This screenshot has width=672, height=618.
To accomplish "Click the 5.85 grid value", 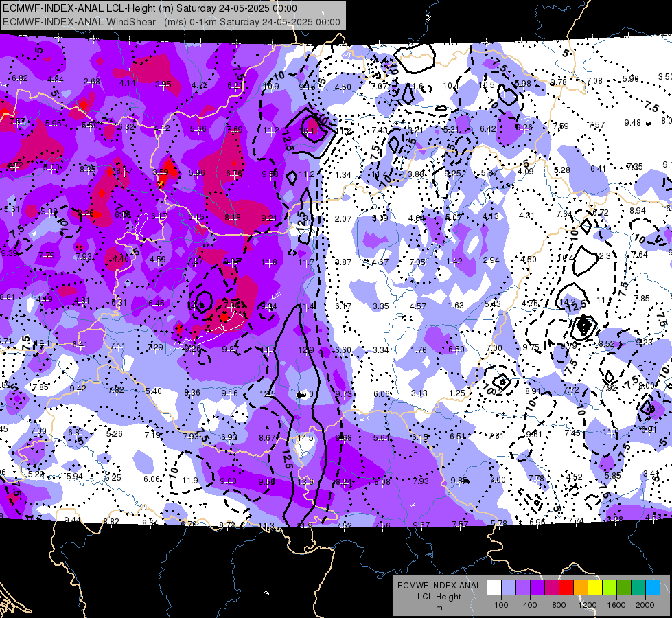I will pyautogui.click(x=612, y=475).
